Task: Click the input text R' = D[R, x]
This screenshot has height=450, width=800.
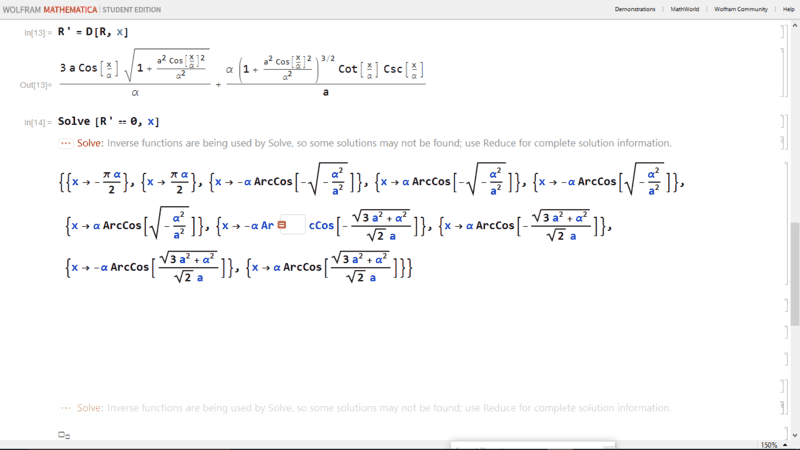Action: click(93, 32)
